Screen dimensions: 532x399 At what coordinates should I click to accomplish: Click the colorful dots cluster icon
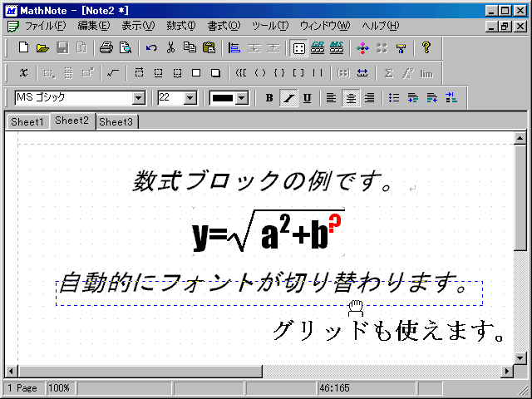click(x=362, y=48)
